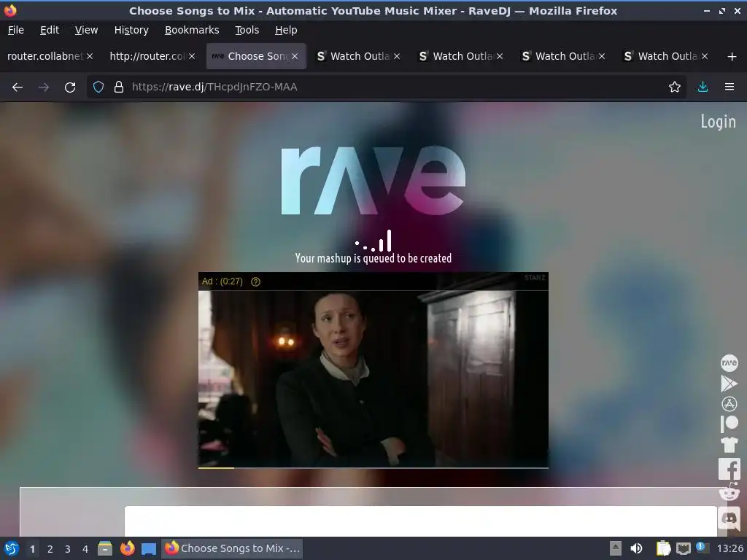747x560 pixels.
Task: Open the volume control in system tray
Action: coord(636,548)
